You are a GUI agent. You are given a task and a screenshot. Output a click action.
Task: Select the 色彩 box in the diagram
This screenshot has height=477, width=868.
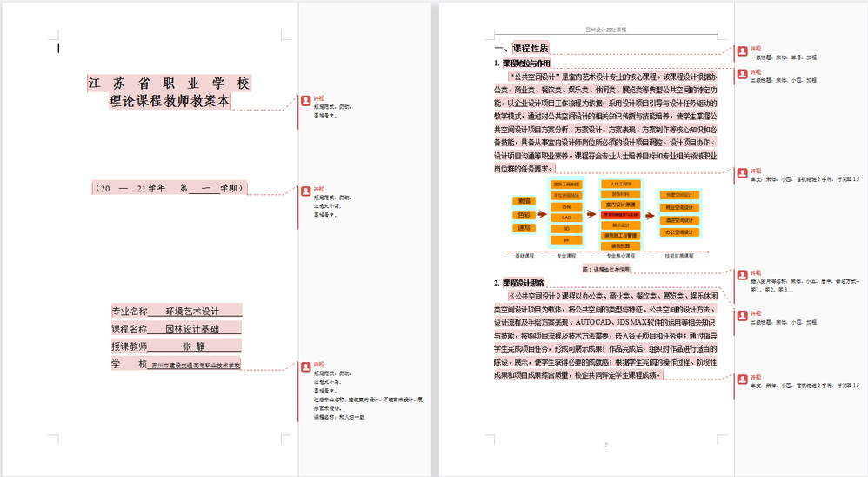point(523,214)
